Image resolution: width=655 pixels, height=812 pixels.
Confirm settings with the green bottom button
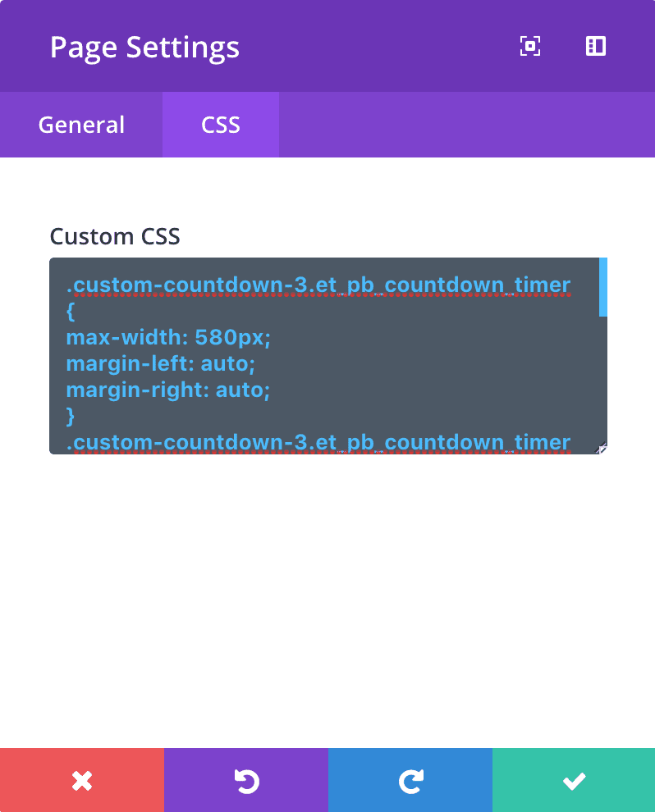pos(573,780)
